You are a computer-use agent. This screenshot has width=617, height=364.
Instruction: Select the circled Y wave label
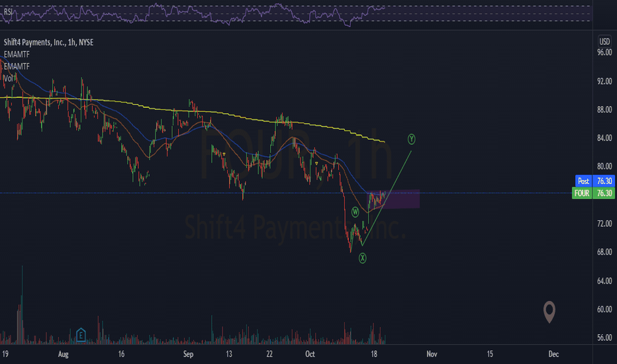[411, 139]
